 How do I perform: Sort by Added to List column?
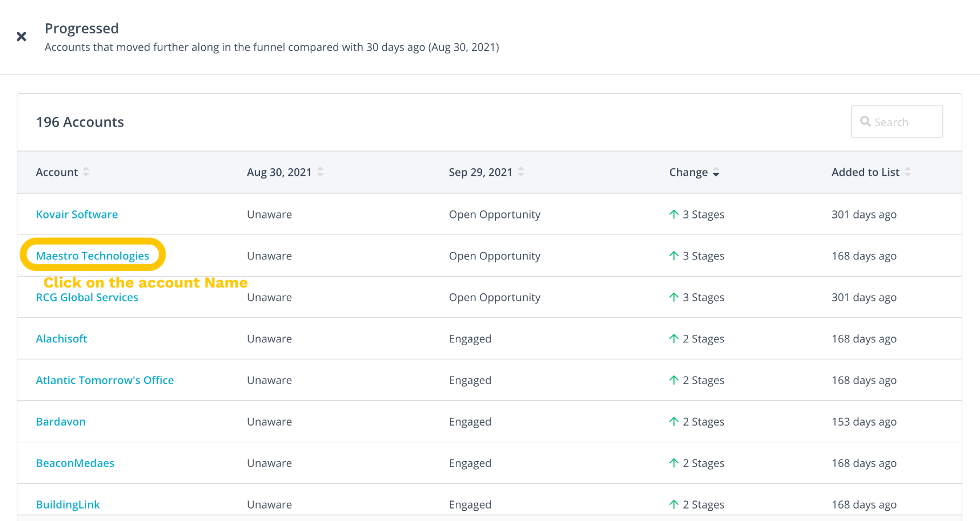point(871,172)
